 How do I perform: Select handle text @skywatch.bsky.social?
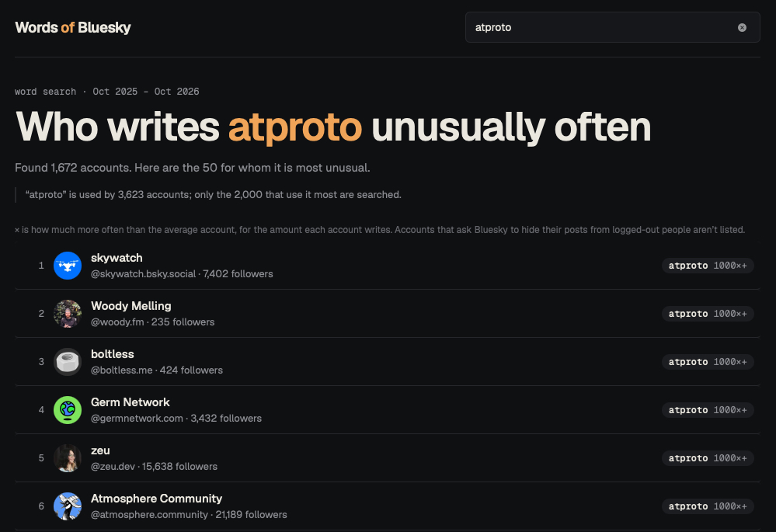[143, 273]
